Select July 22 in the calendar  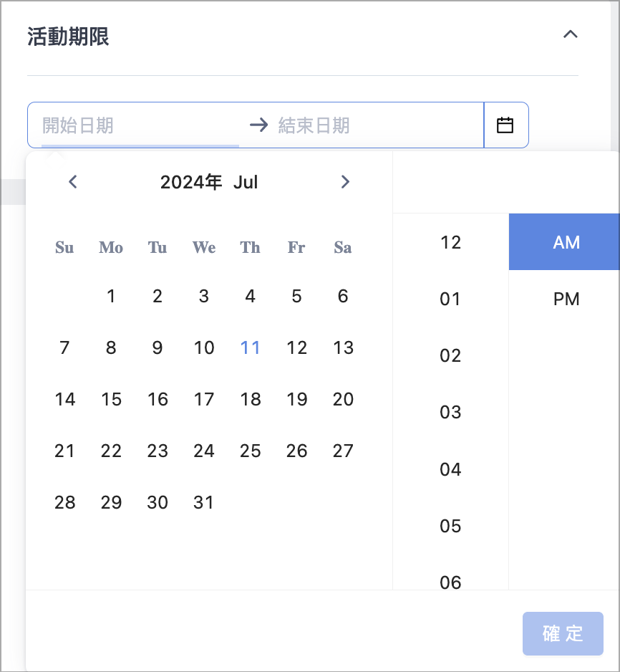pyautogui.click(x=111, y=451)
